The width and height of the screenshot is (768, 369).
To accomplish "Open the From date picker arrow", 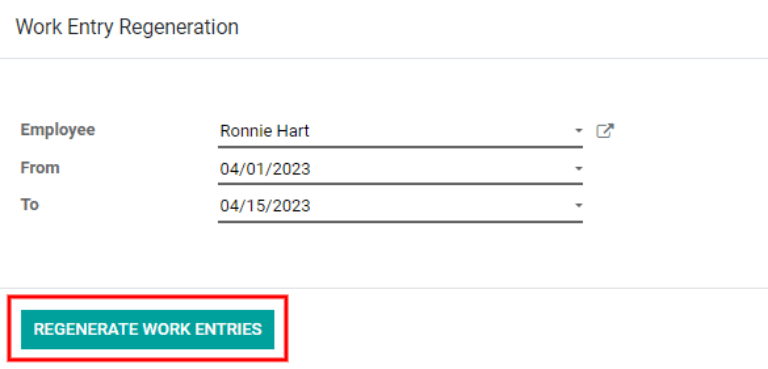I will 578,169.
